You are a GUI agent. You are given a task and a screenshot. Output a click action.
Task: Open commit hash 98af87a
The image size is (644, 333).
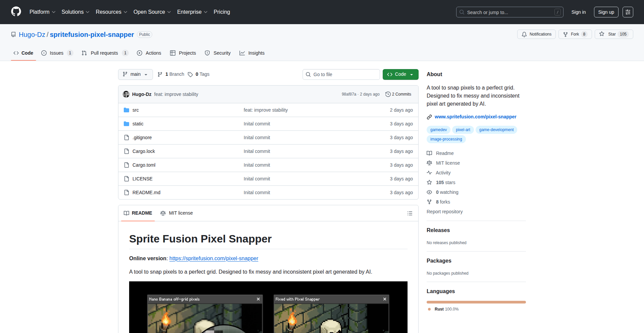tap(349, 94)
